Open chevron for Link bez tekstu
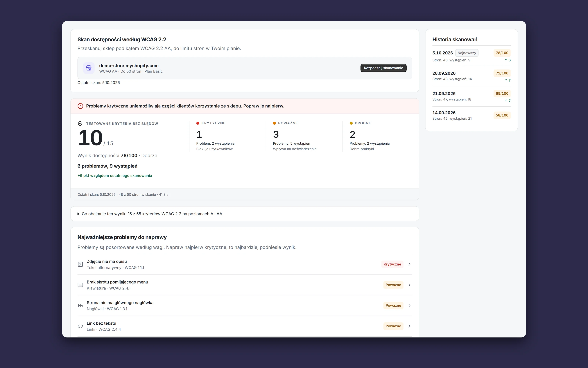Viewport: 588px width, 368px height. pyautogui.click(x=409, y=326)
